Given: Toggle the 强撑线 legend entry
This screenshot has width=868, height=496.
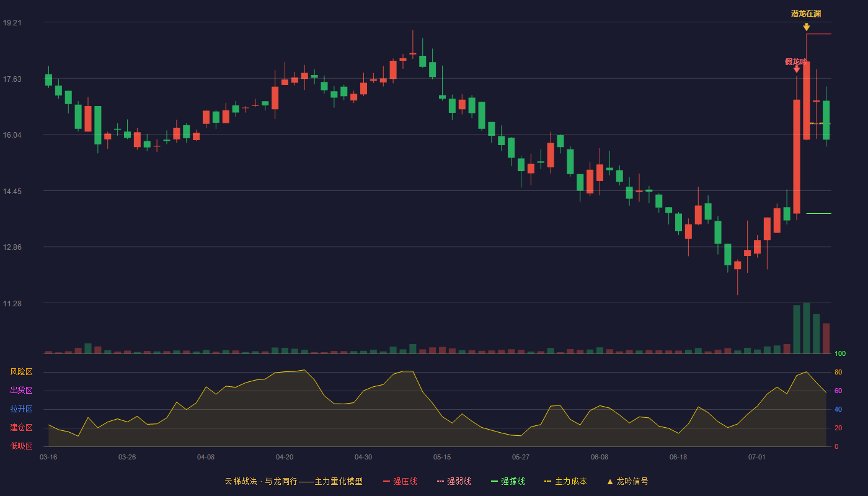Looking at the screenshot, I should coord(508,481).
